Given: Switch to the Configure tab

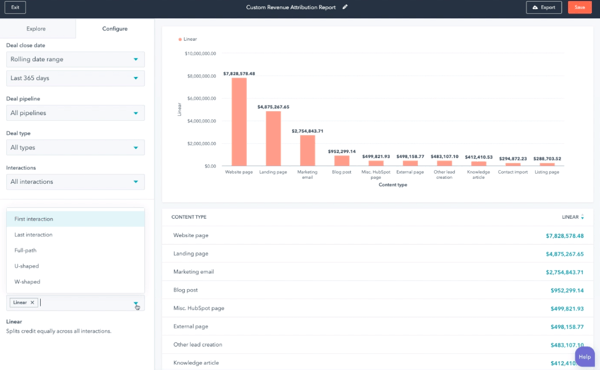Looking at the screenshot, I should (x=115, y=29).
